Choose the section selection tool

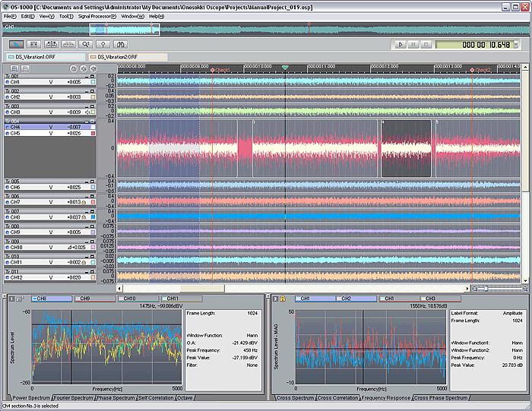pos(33,44)
